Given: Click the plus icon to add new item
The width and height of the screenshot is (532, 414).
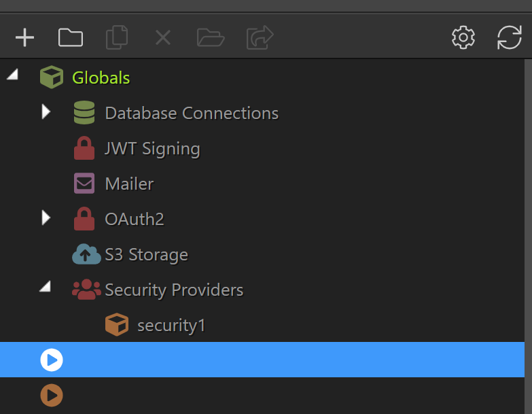Looking at the screenshot, I should pyautogui.click(x=24, y=37).
